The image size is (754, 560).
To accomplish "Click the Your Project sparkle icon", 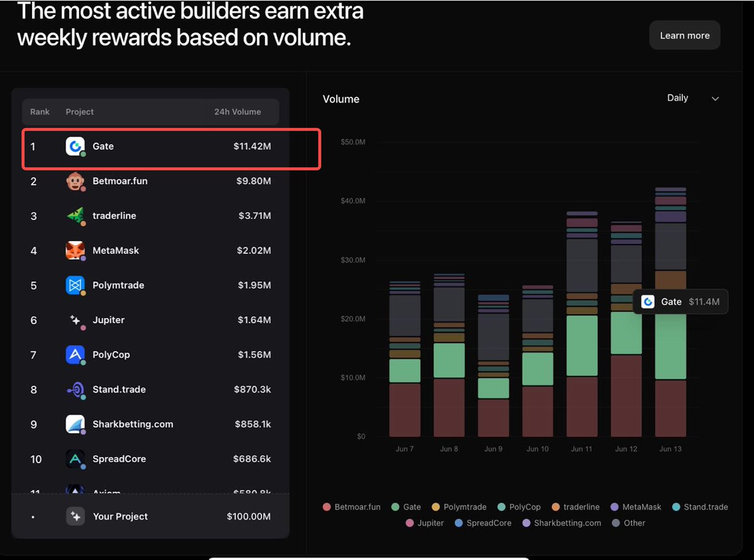I will click(75, 516).
